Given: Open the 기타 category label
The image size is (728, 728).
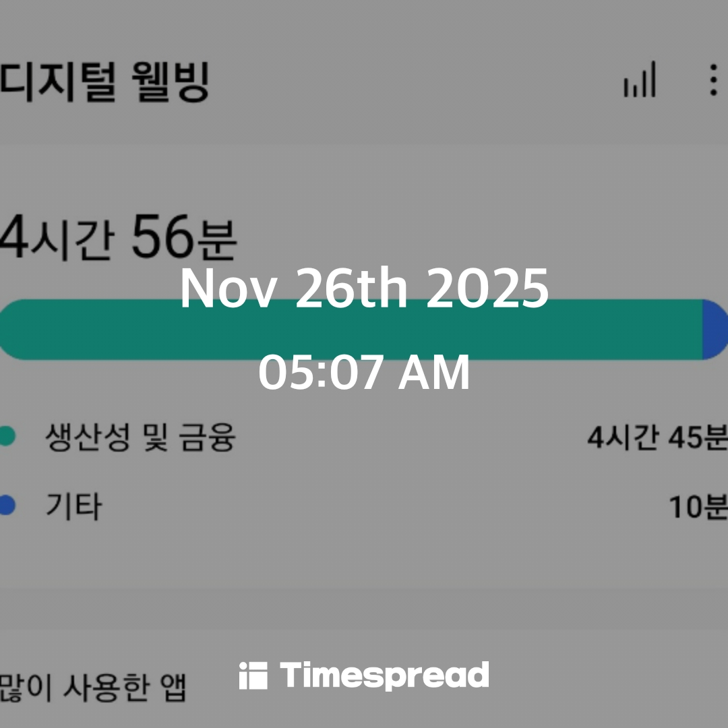Looking at the screenshot, I should [73, 506].
